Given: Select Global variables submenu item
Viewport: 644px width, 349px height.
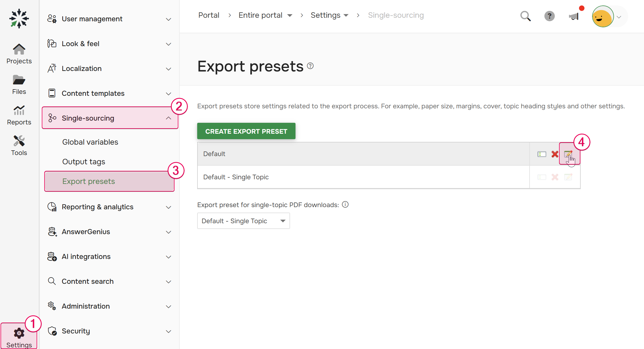Looking at the screenshot, I should tap(90, 142).
